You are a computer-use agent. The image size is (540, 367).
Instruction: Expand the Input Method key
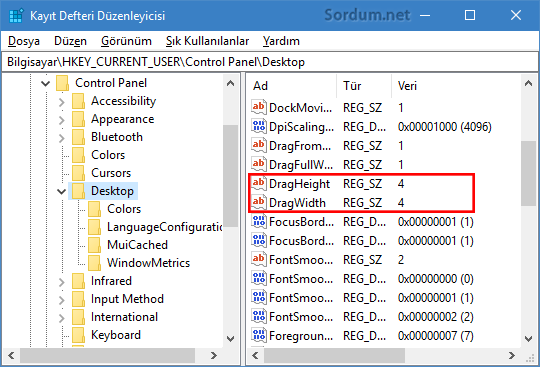coord(62,299)
